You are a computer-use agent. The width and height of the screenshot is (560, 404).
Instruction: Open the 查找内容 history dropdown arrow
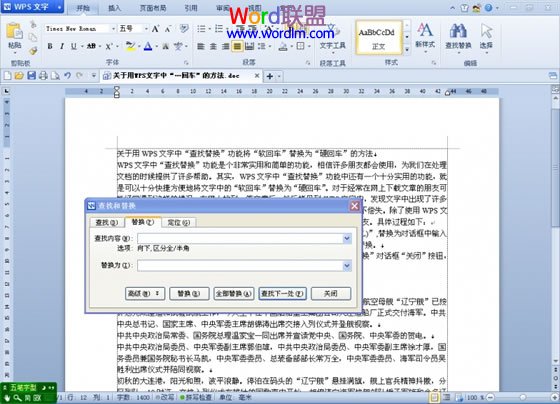347,238
